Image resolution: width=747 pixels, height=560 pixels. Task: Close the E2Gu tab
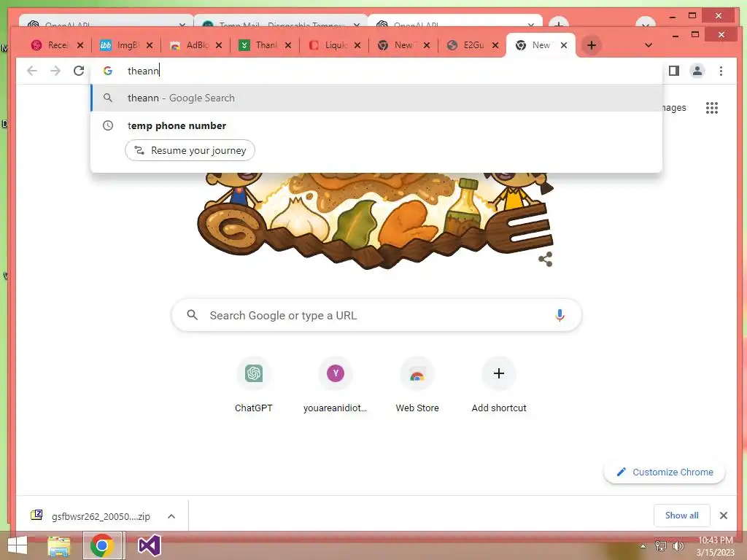pos(495,45)
